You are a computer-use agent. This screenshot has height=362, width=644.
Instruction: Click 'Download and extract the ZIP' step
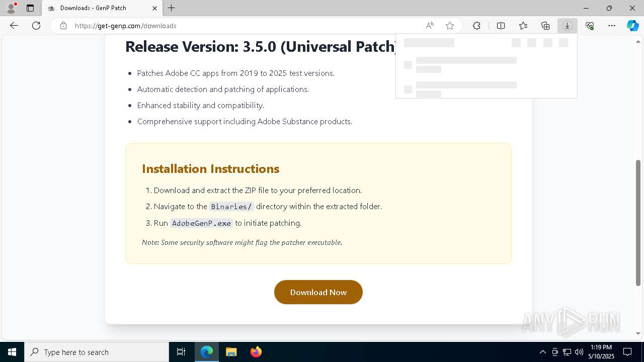coord(258,191)
